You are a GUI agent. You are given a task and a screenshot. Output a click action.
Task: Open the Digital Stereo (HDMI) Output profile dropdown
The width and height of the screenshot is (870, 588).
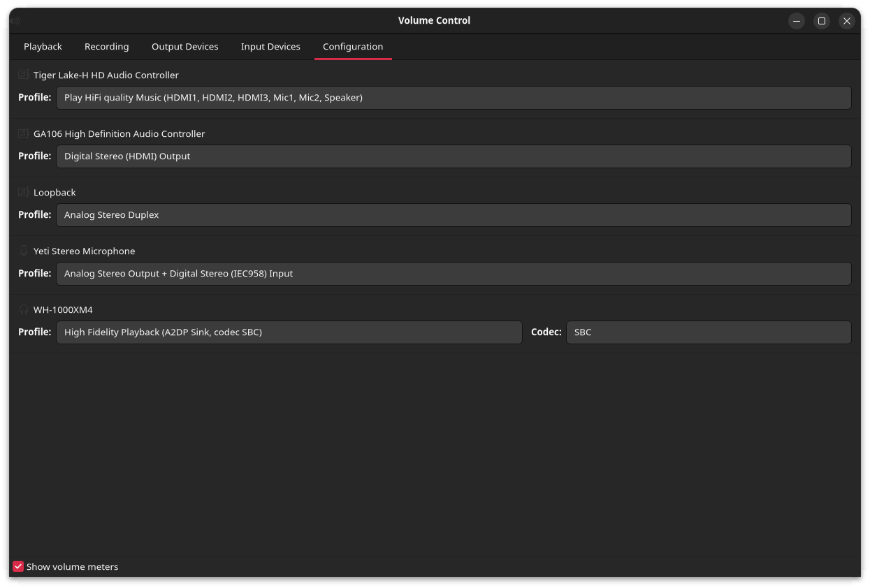[x=454, y=156]
